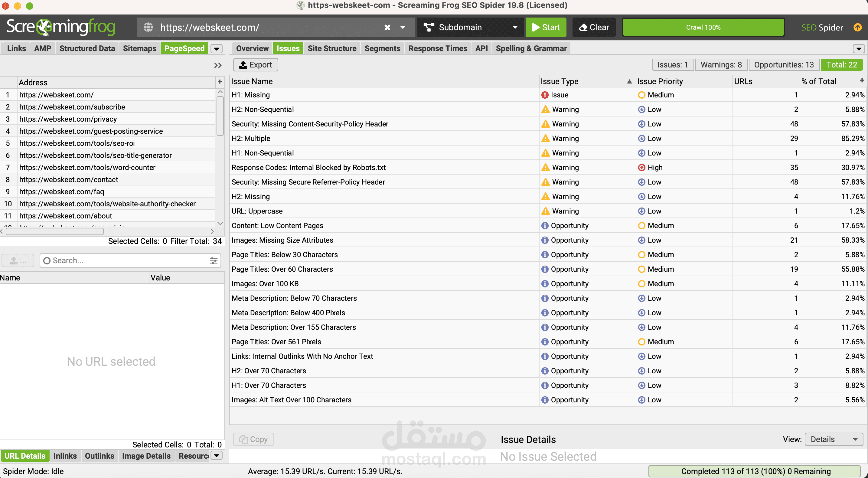Export the issues list
Viewport: 868px width, 478px height.
(256, 65)
